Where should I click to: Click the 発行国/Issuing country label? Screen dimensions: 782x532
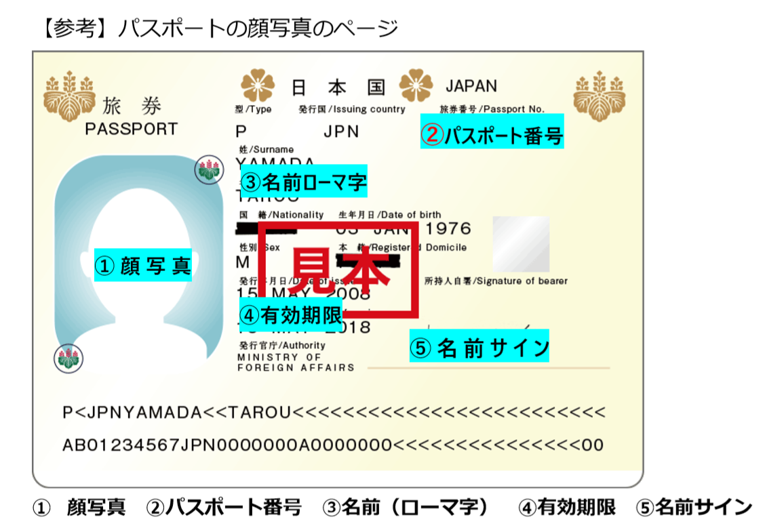352,109
